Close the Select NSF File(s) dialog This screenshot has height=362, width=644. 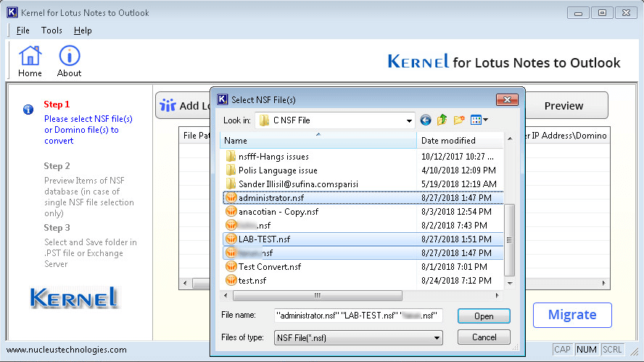pos(507,100)
